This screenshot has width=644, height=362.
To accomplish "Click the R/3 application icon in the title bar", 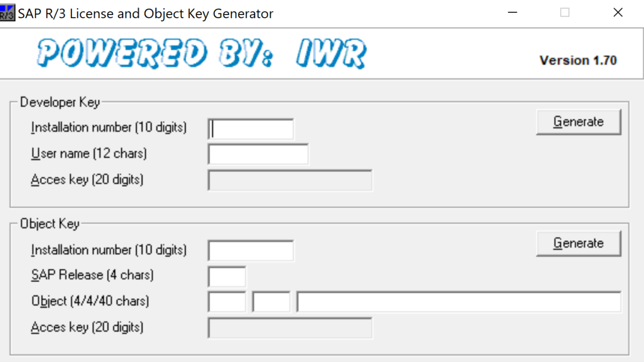I will 7,13.
